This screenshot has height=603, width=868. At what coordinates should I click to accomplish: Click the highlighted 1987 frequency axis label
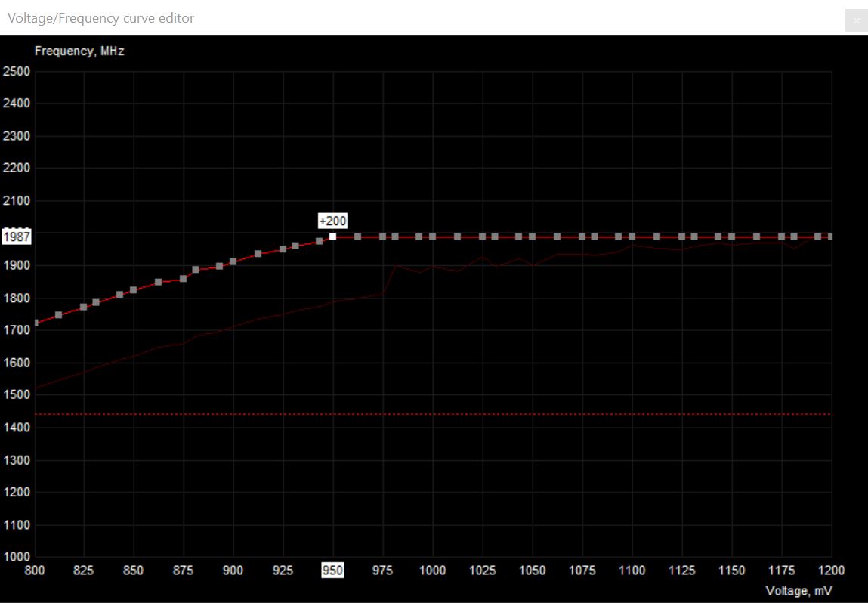(17, 237)
